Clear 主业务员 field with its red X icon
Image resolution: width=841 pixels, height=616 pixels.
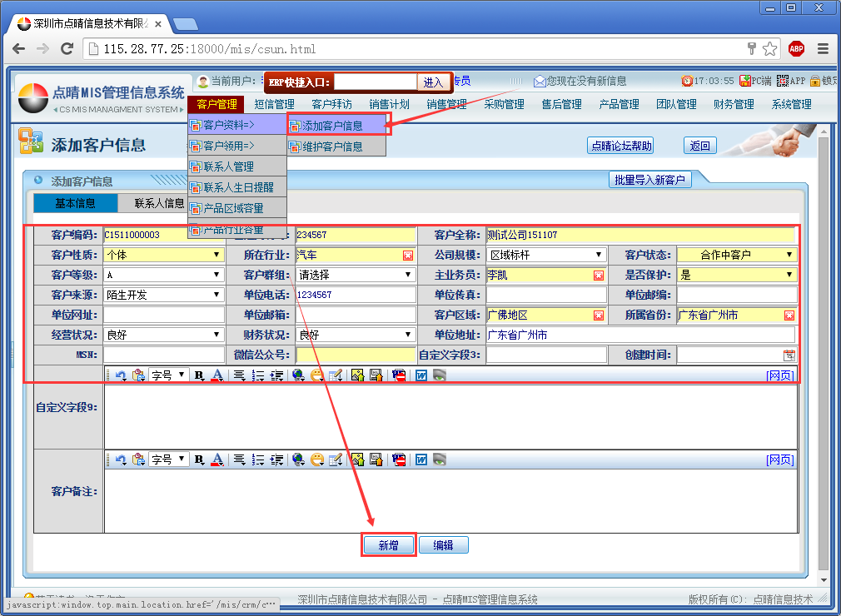coord(599,276)
